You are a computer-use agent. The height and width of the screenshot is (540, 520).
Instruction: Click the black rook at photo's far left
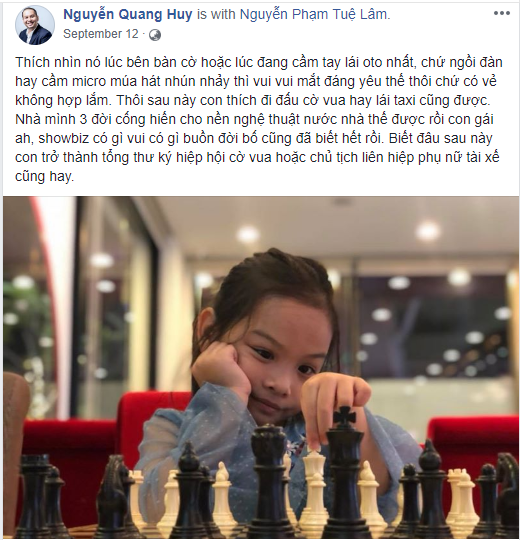[x=34, y=496]
